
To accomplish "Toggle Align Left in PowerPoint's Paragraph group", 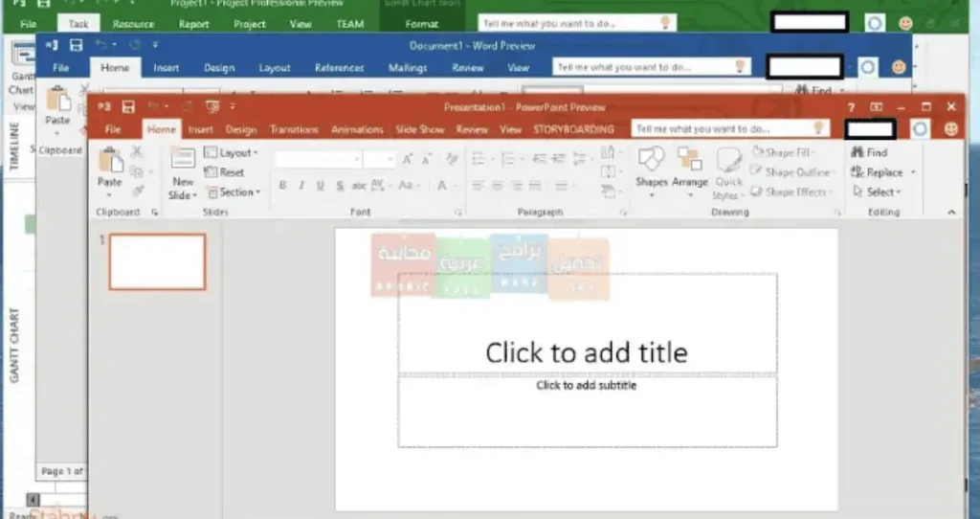I will coord(479,186).
